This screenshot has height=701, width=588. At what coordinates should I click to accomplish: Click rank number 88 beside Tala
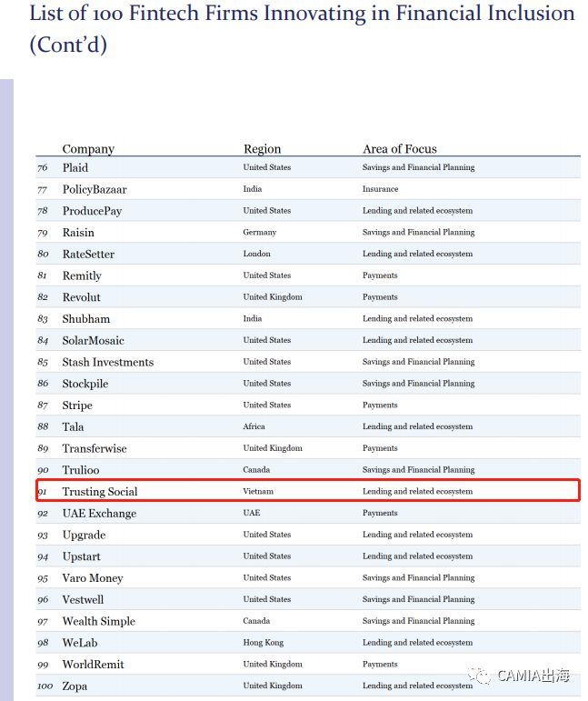tap(43, 426)
